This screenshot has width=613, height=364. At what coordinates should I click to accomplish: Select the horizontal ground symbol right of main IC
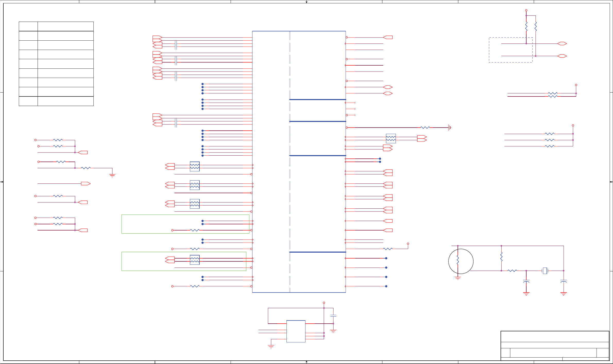click(x=449, y=128)
